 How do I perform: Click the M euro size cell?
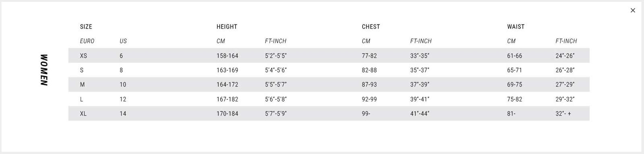tap(82, 84)
